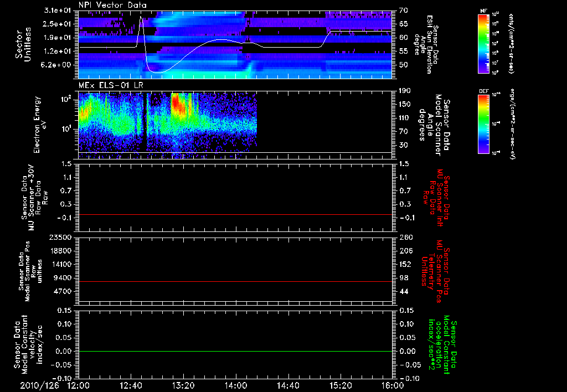Click the white sun elevation curve peak
The image size is (567, 392).
[141, 17]
